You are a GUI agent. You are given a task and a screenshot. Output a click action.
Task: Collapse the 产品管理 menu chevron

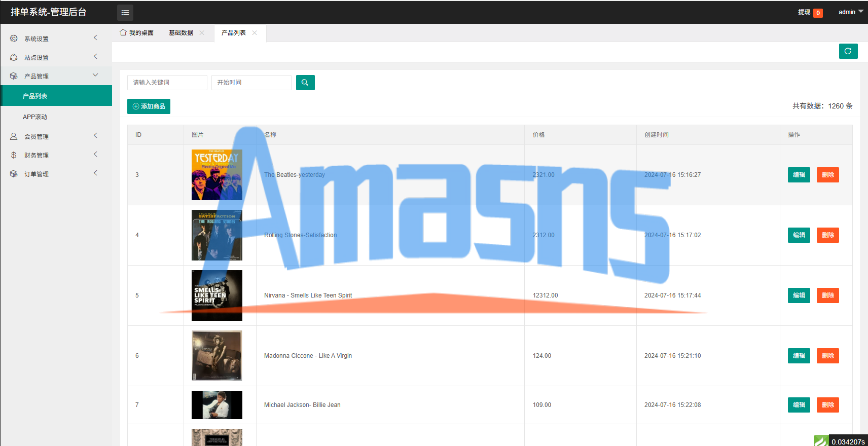(95, 76)
